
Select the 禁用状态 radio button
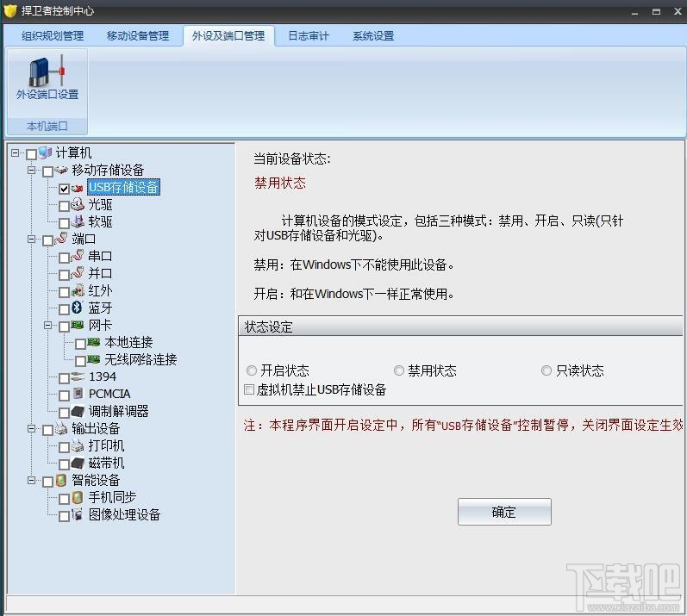pos(399,370)
